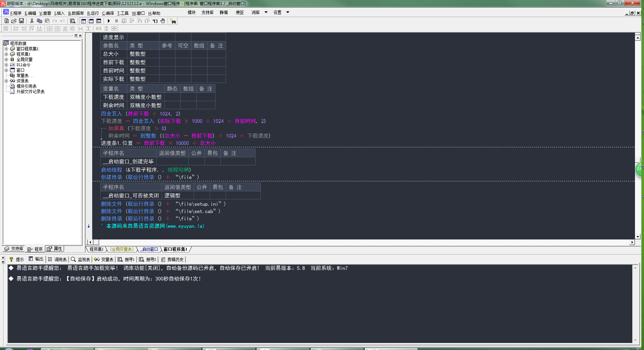Click the Cut scissors icon

[32, 21]
